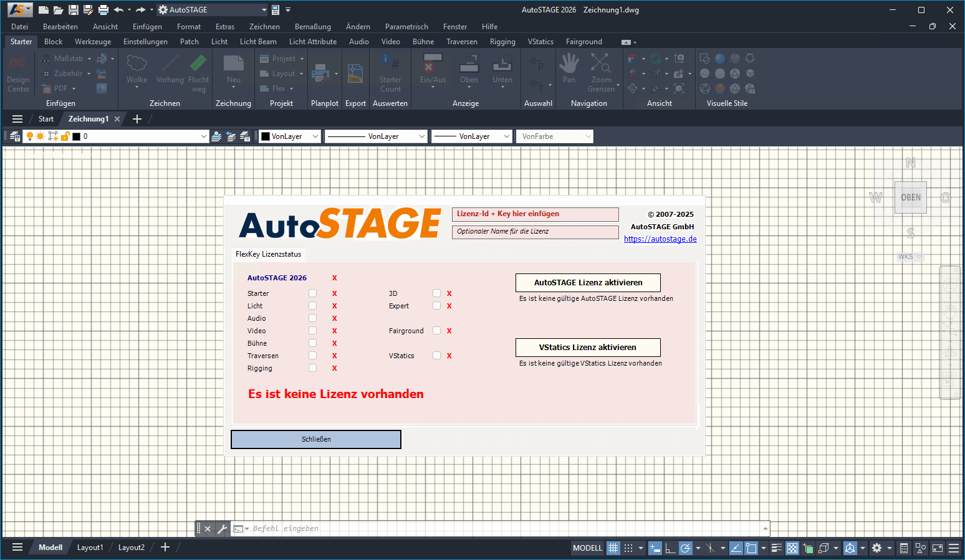Open the Datei menu
965x560 pixels.
click(20, 27)
